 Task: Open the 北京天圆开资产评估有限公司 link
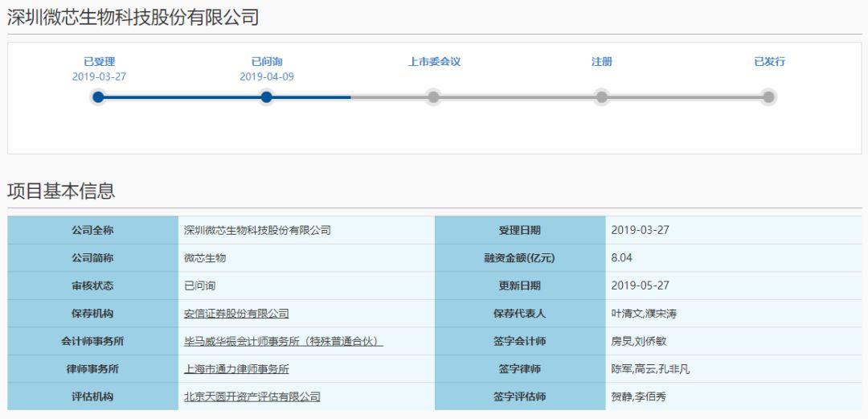tap(252, 396)
